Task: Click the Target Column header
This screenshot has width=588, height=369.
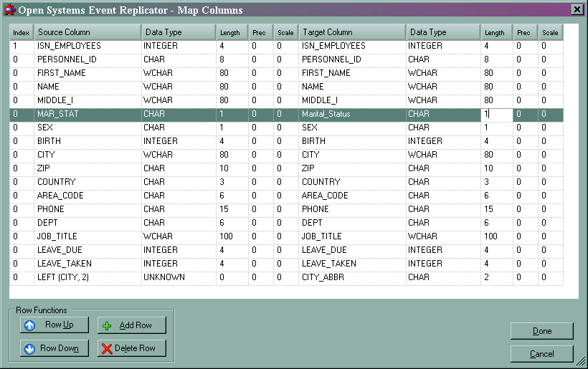Action: coord(352,32)
